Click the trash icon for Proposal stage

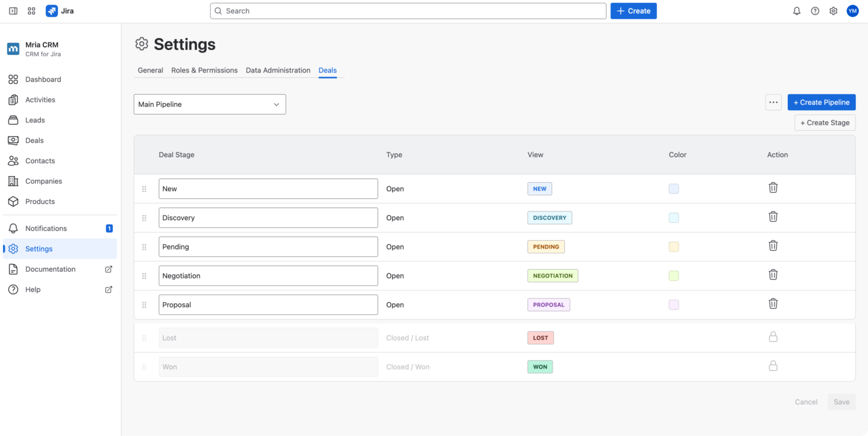click(773, 304)
